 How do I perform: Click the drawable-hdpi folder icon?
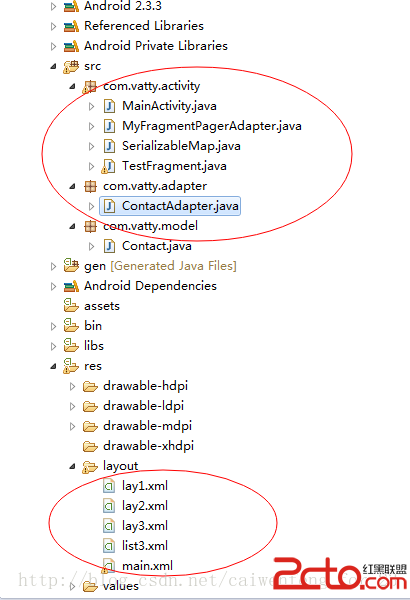click(90, 386)
